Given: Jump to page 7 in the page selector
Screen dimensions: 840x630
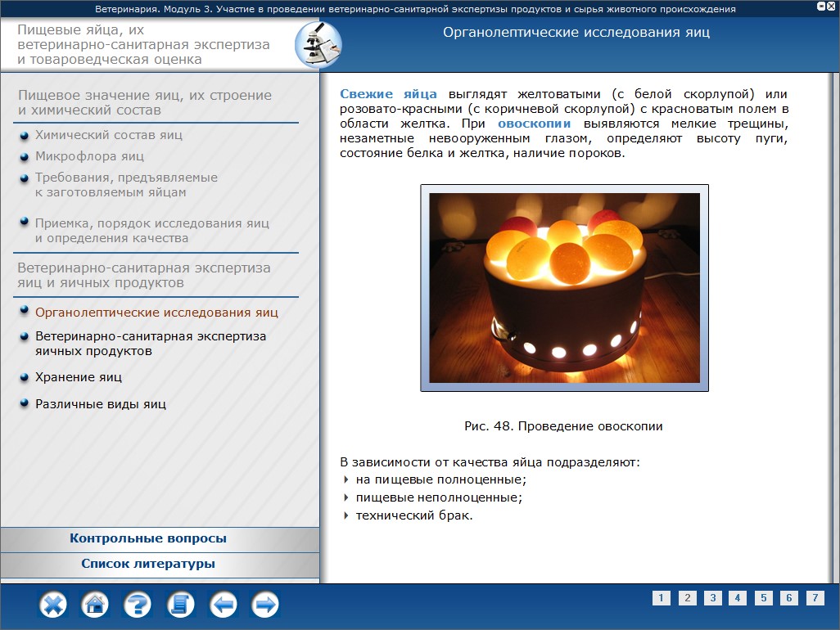Looking at the screenshot, I should (x=815, y=598).
